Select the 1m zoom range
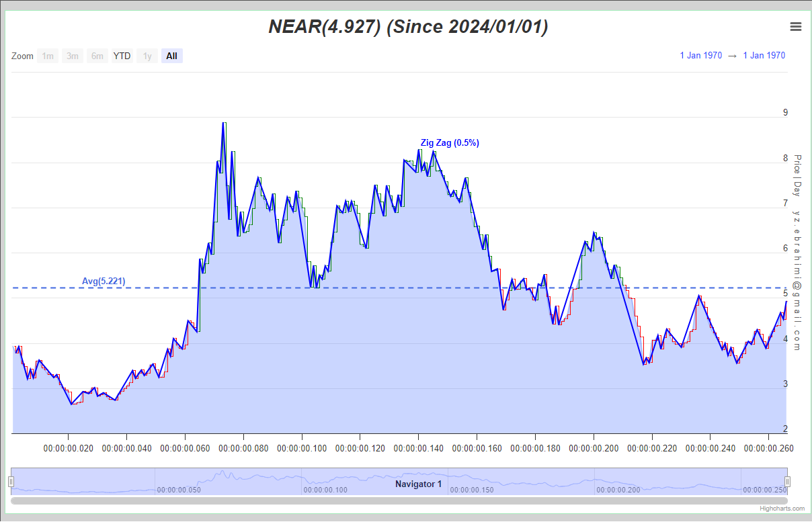Image resolution: width=812 pixels, height=522 pixels. (48, 56)
